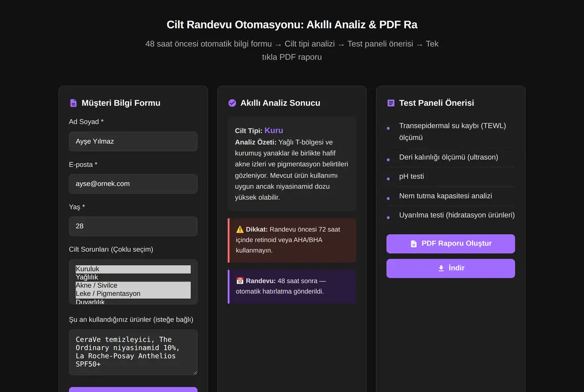Click the Deri kalınlığı ölçümü (ultrason) item

pyautogui.click(x=451, y=157)
